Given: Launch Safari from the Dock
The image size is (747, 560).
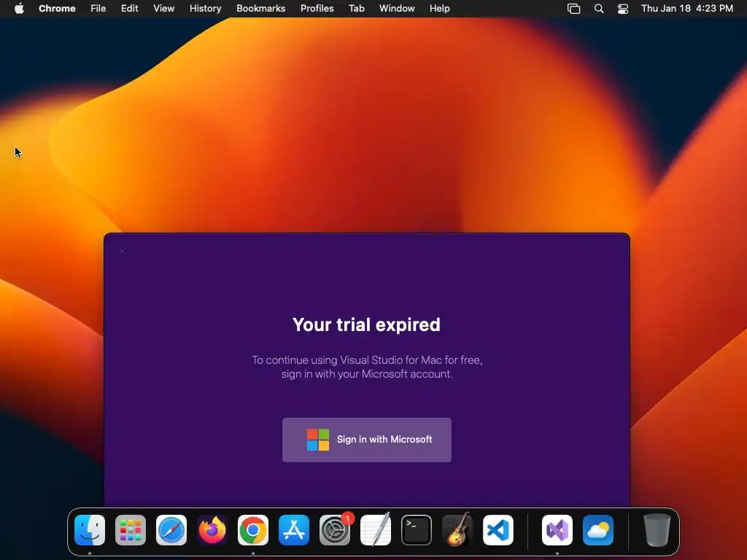Looking at the screenshot, I should click(171, 530).
